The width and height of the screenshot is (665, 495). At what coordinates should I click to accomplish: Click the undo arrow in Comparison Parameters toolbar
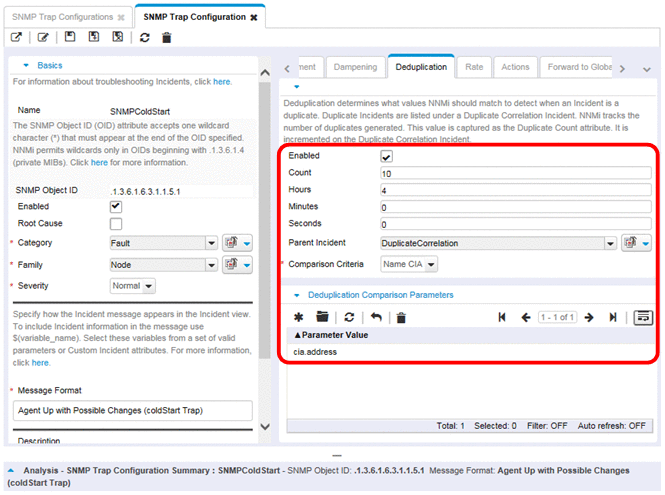(x=376, y=317)
